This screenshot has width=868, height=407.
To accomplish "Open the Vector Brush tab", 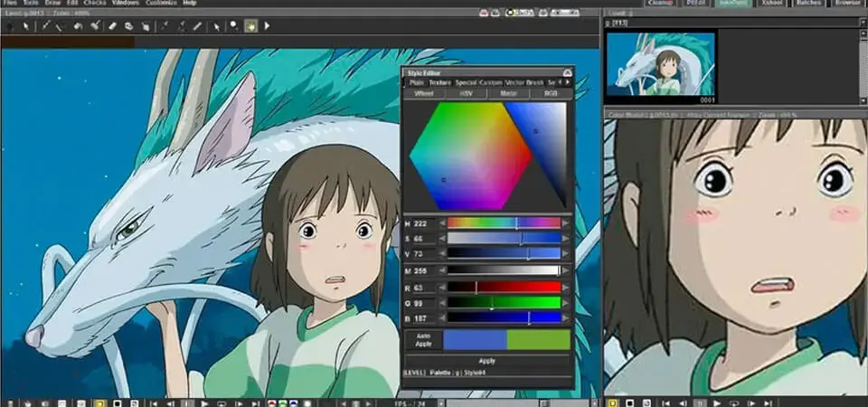I will click(x=524, y=82).
